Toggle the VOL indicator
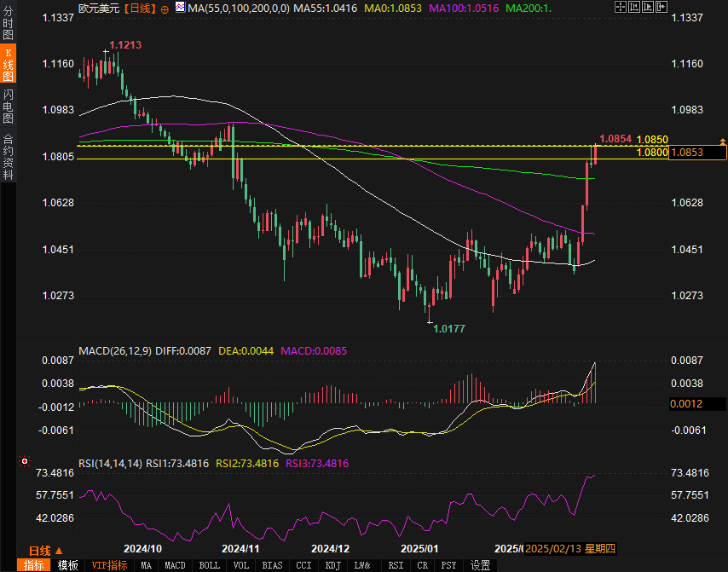Screen dimensions: 728x572 [241, 565]
